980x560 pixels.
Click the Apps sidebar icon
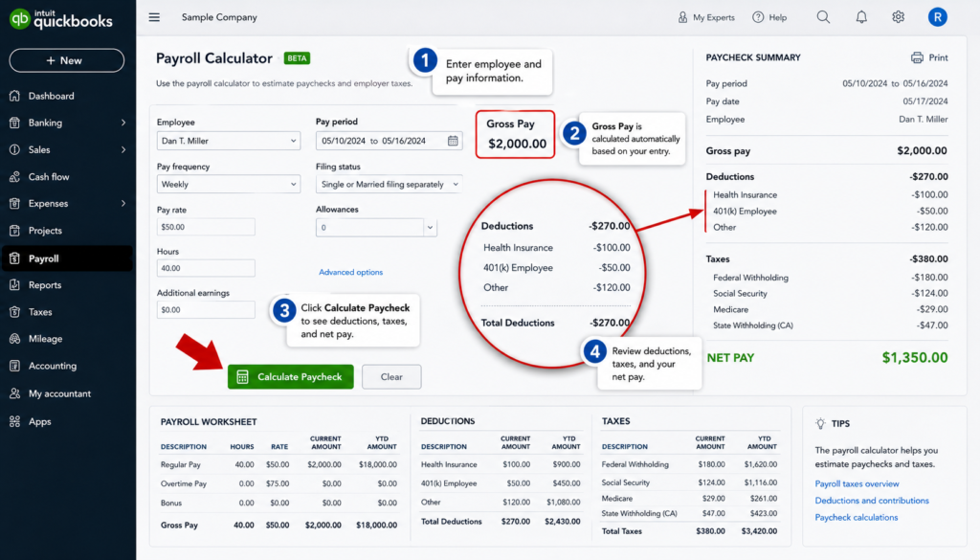pyautogui.click(x=15, y=421)
